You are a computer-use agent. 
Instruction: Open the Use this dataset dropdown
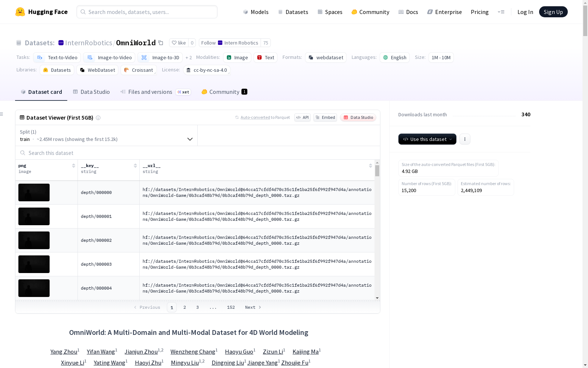point(427,139)
